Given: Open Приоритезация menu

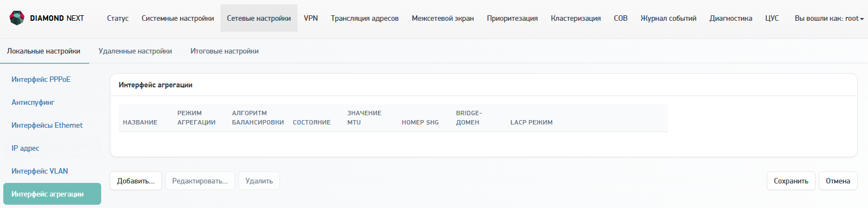Looking at the screenshot, I should [x=512, y=18].
